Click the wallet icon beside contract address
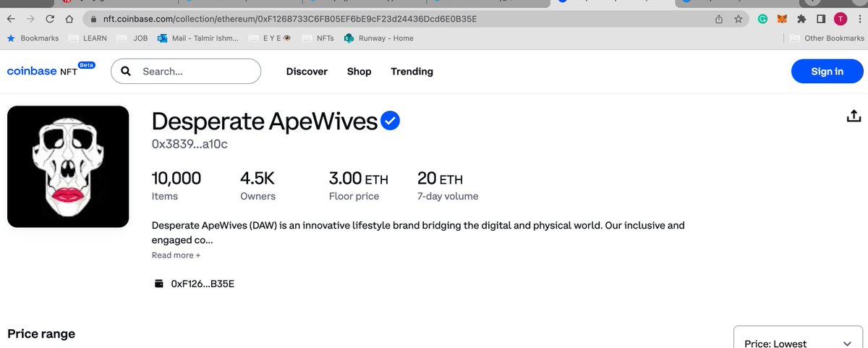Screen dimensions: 868x348 (x=159, y=284)
